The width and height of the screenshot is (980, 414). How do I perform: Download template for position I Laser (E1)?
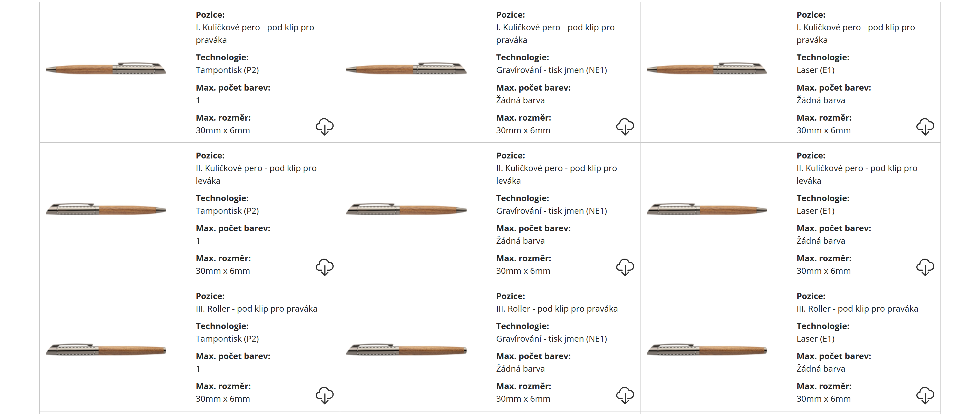925,127
